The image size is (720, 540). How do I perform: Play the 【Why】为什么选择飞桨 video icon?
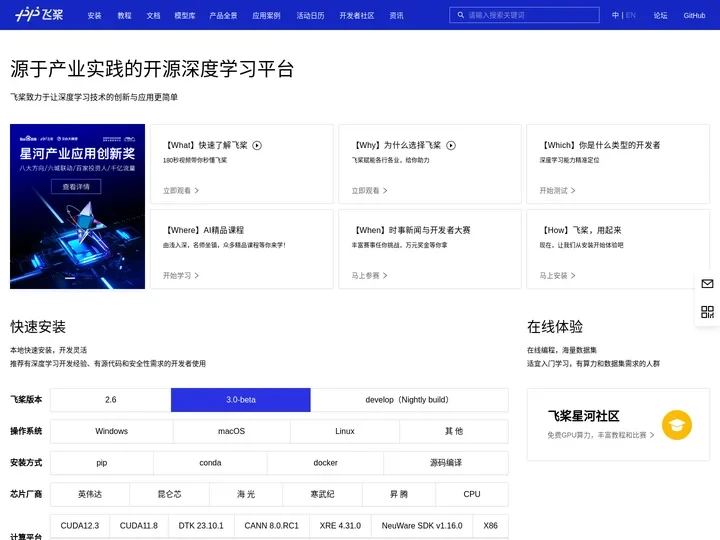click(x=451, y=146)
